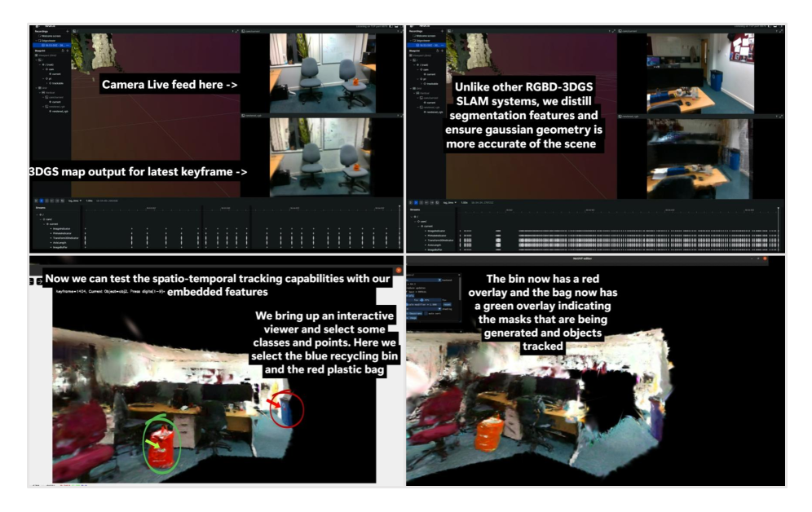The image size is (812, 512).
Task: Click the Play button in RGBD-3DGS SLAM panel timeline
Action: click(x=411, y=202)
